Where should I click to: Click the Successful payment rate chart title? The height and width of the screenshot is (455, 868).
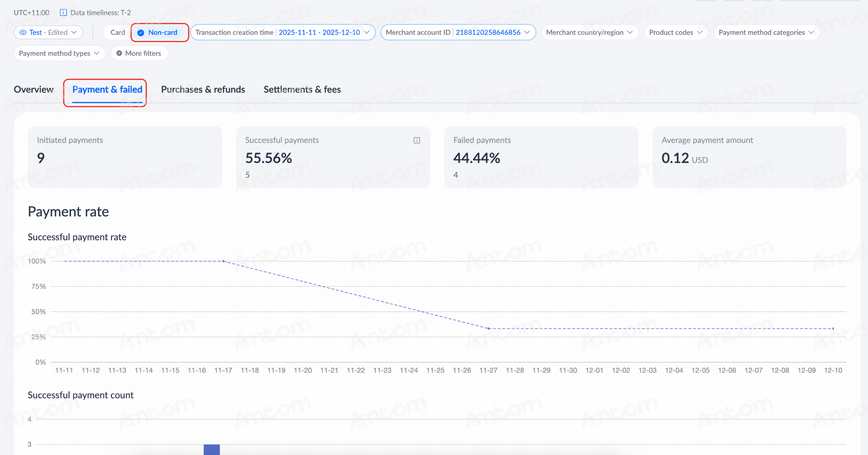[x=77, y=237]
